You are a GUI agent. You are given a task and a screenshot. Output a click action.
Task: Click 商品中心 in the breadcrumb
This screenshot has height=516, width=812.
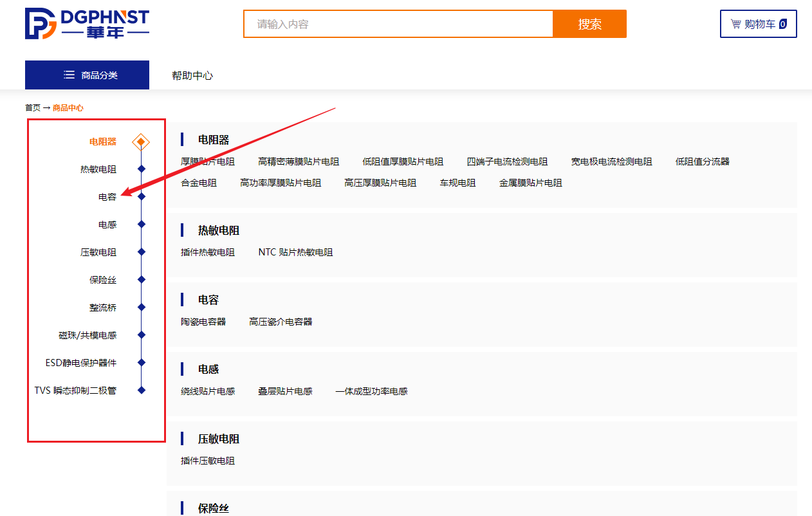(x=68, y=108)
